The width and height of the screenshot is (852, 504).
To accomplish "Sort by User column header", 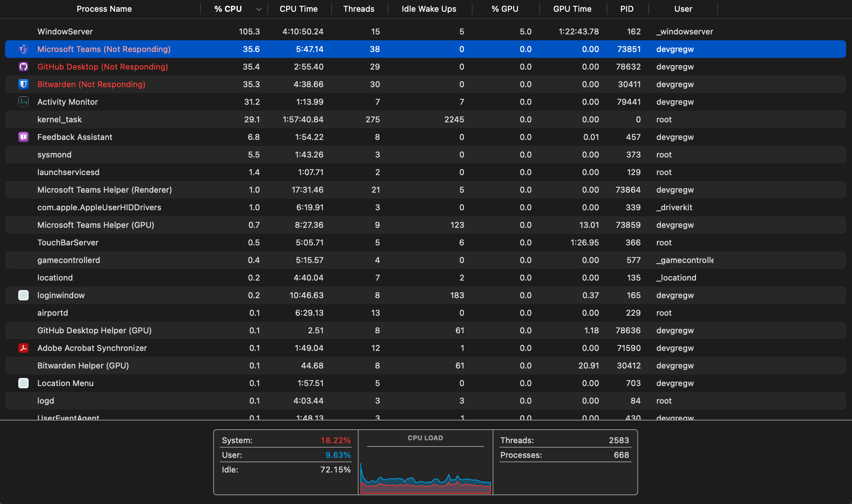I will pyautogui.click(x=683, y=9).
